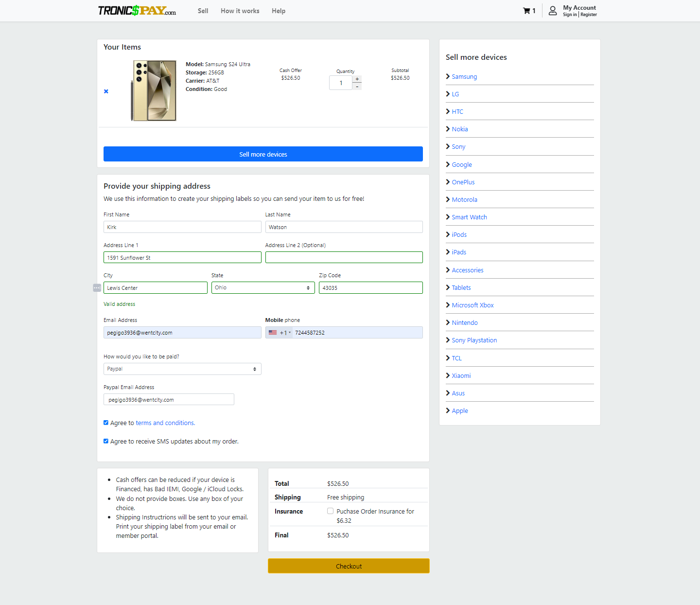The height and width of the screenshot is (605, 700).
Task: Open the Smart Watch category
Action: pos(469,217)
